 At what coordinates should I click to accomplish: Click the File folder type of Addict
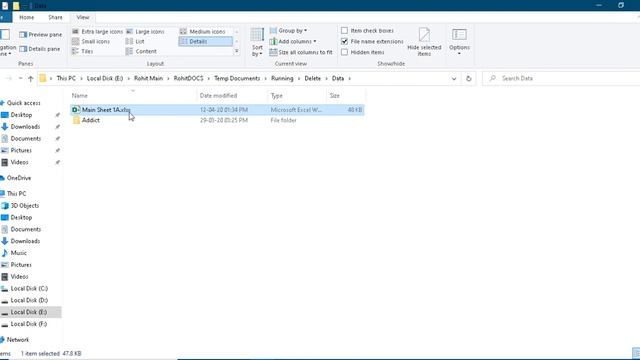point(283,120)
